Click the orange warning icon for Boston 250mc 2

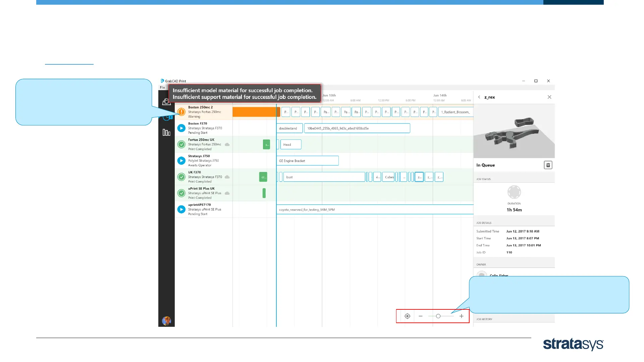point(181,112)
